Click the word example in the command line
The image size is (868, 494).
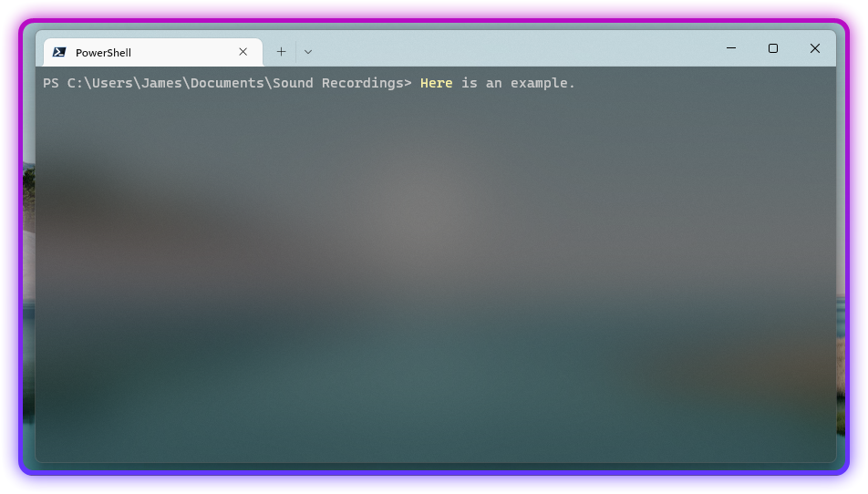click(x=539, y=84)
